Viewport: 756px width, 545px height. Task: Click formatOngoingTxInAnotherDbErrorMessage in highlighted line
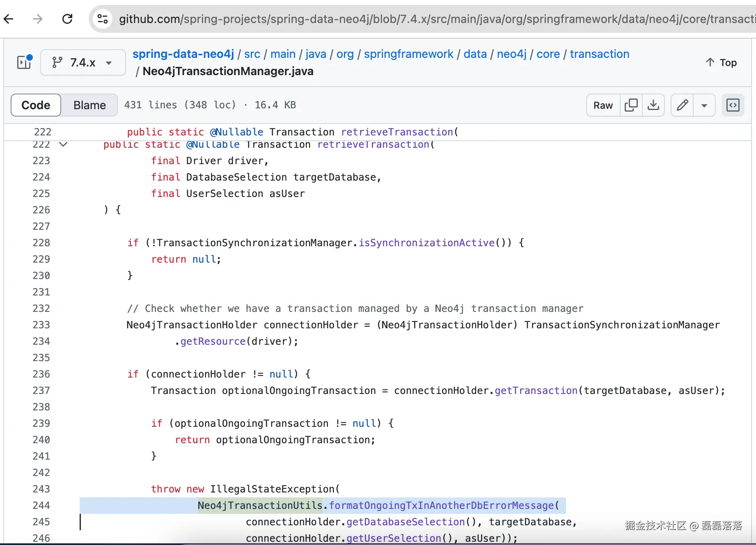(x=442, y=505)
